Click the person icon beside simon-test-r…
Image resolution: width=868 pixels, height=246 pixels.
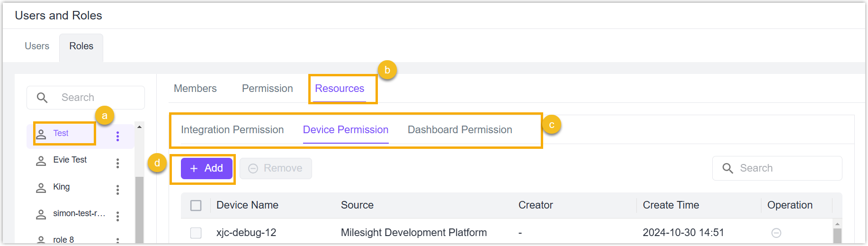point(41,215)
